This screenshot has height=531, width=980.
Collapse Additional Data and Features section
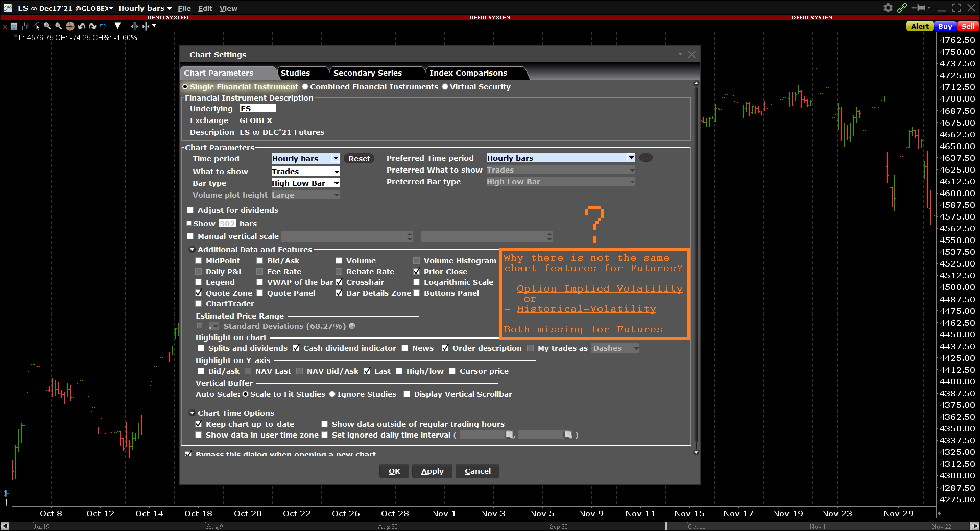(192, 249)
